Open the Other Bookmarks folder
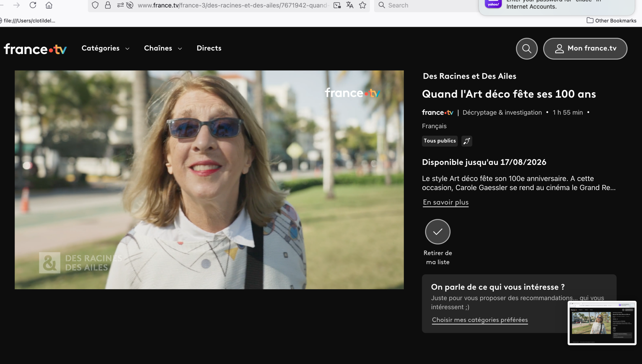This screenshot has width=642, height=364. tap(611, 21)
